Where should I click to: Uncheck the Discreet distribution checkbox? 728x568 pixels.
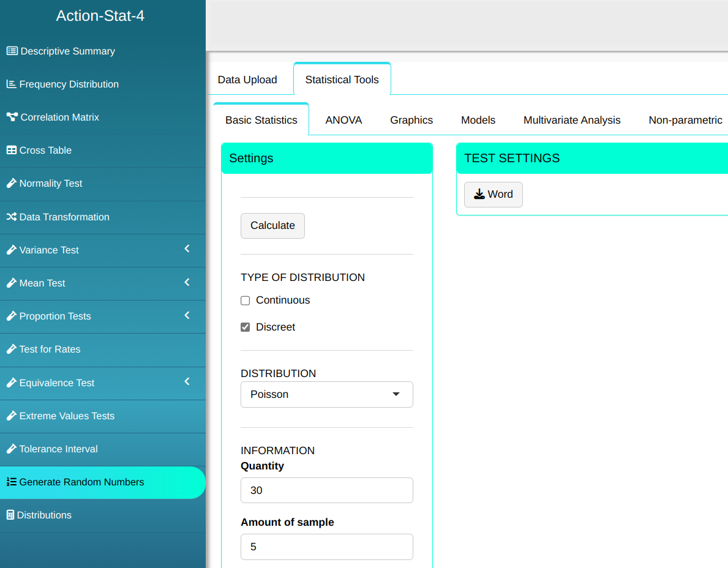pyautogui.click(x=246, y=327)
